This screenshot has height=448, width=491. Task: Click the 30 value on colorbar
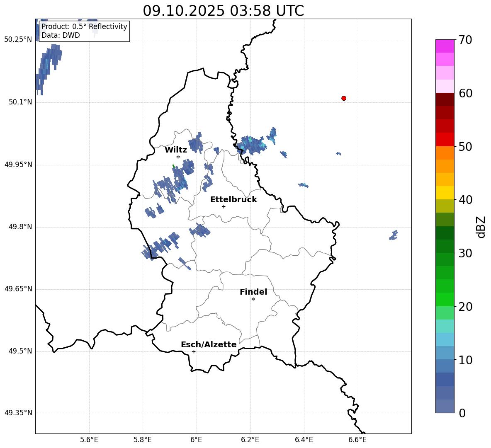pos(465,253)
